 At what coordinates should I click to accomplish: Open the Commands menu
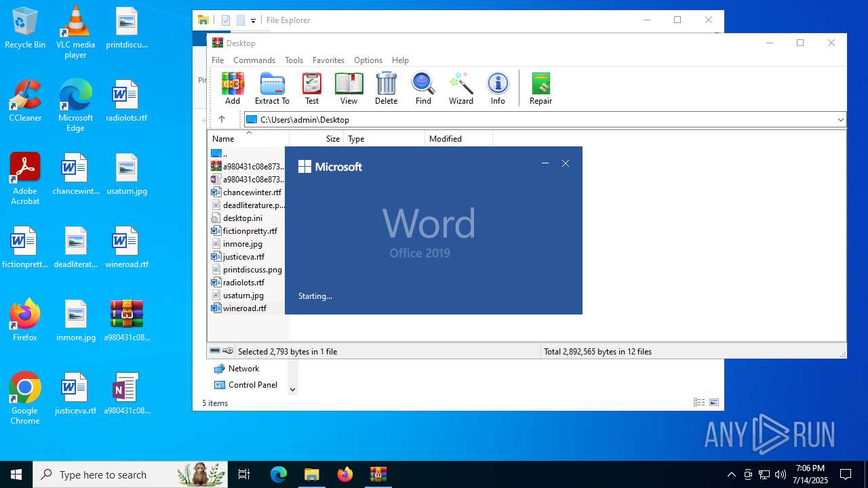pos(254,60)
